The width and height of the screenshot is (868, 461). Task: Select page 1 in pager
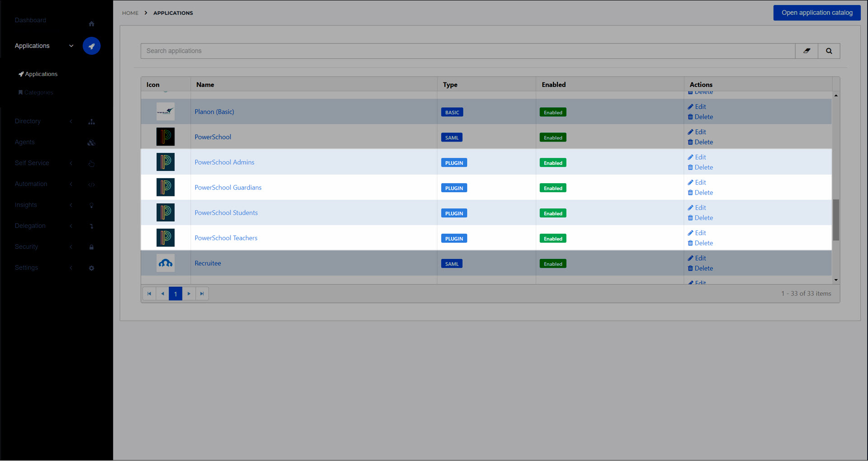coord(175,294)
